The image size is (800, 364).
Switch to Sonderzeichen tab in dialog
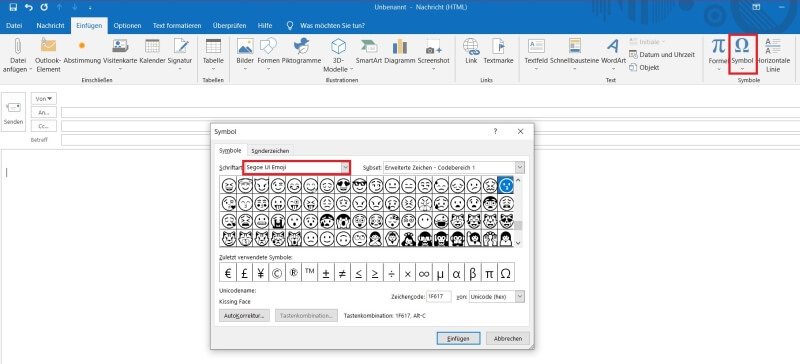click(x=270, y=151)
